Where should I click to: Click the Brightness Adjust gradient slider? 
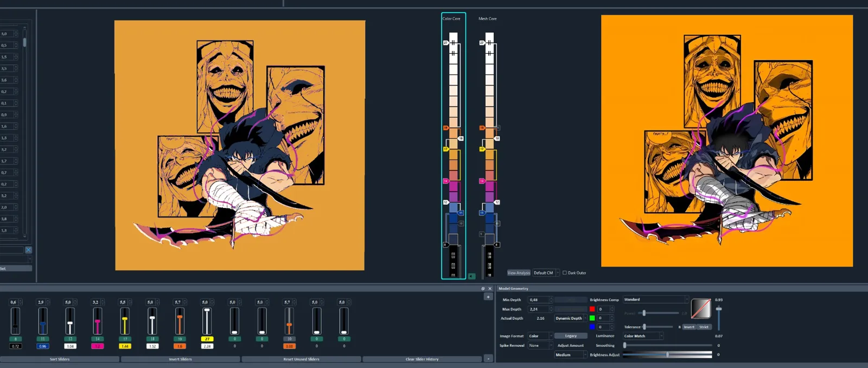coord(667,354)
